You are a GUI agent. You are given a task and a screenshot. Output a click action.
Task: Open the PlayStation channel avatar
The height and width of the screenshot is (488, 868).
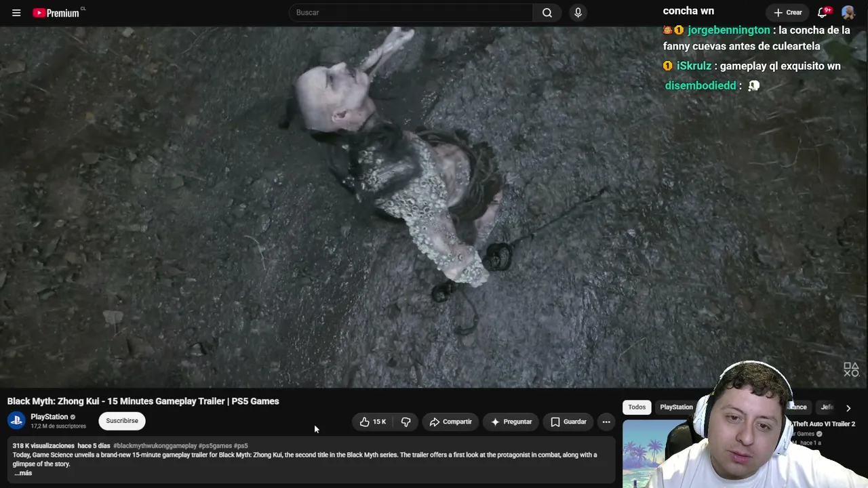16,421
